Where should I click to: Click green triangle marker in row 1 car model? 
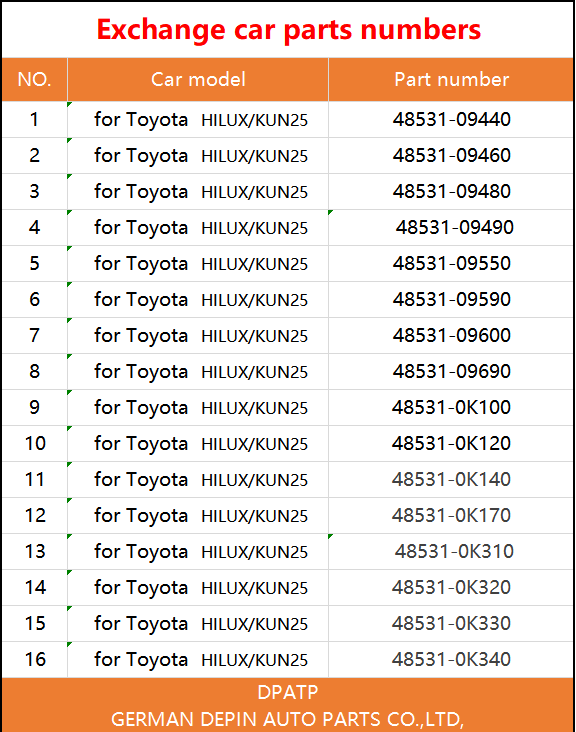click(70, 105)
